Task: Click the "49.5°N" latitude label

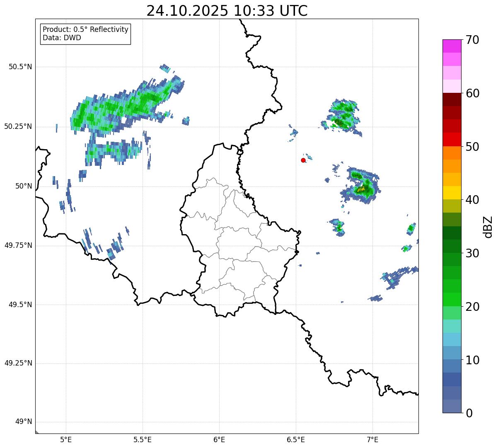Action: [x=20, y=305]
